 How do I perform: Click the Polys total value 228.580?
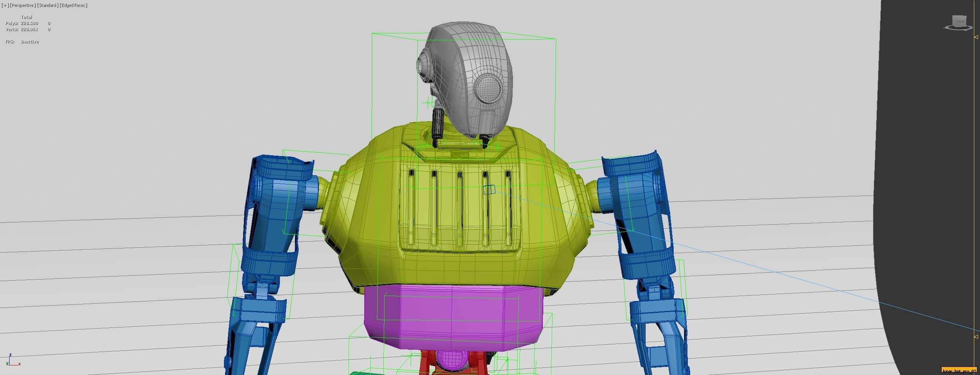tap(29, 23)
